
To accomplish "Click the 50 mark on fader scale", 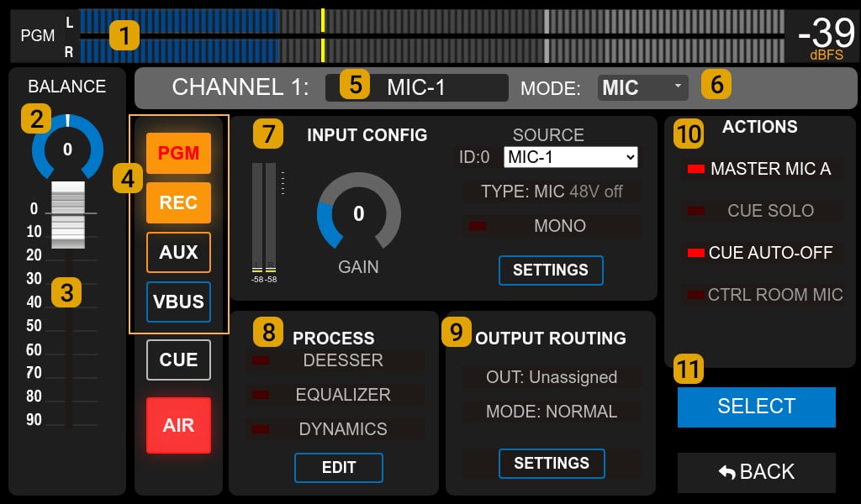I will point(34,326).
